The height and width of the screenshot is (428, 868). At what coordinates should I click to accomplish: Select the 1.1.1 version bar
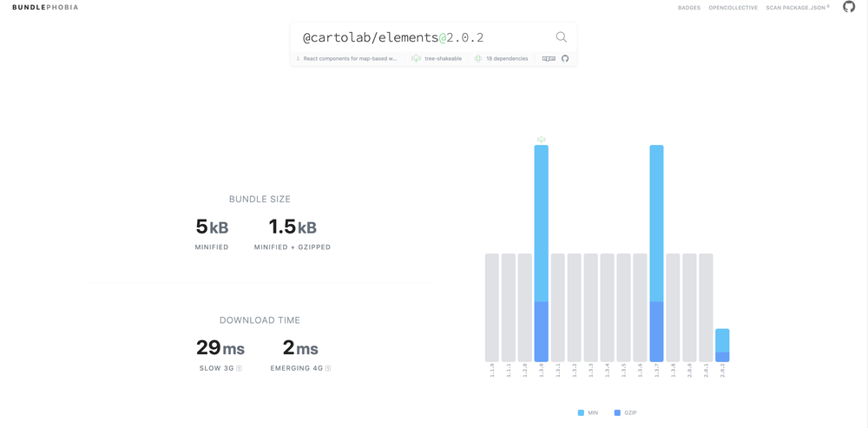pyautogui.click(x=508, y=307)
